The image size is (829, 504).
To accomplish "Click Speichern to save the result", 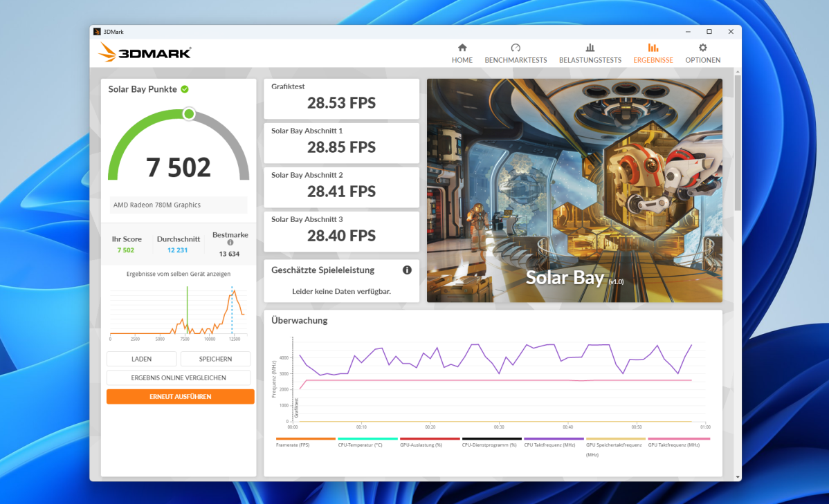I will (x=215, y=359).
